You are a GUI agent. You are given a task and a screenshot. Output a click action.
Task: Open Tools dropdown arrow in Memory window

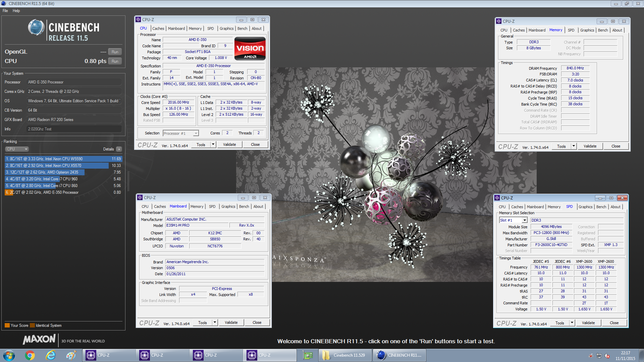[574, 146]
